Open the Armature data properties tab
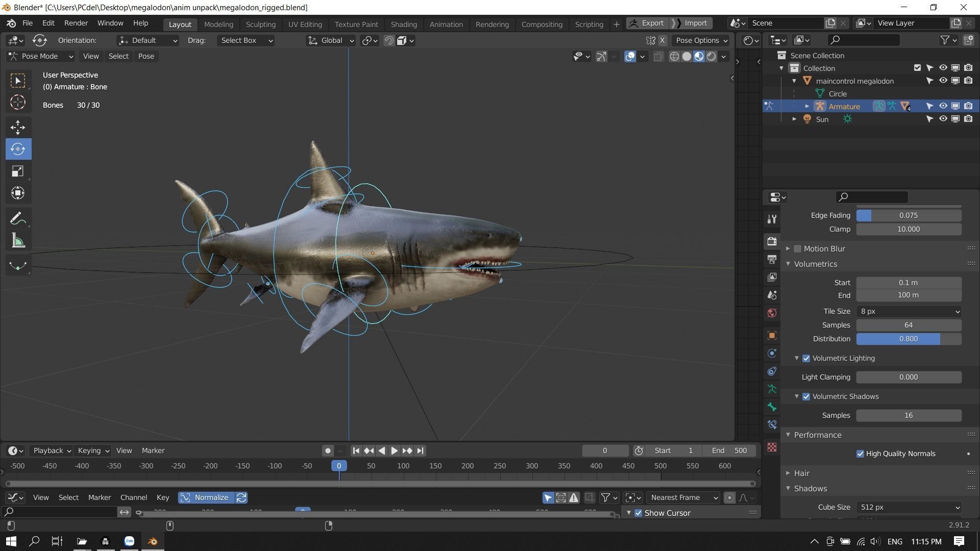This screenshot has width=980, height=551. click(x=772, y=389)
